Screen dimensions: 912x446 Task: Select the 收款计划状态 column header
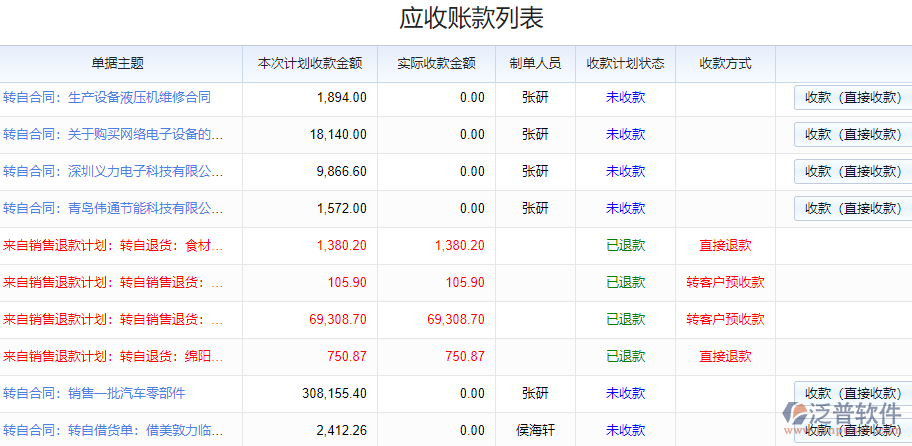[x=625, y=64]
